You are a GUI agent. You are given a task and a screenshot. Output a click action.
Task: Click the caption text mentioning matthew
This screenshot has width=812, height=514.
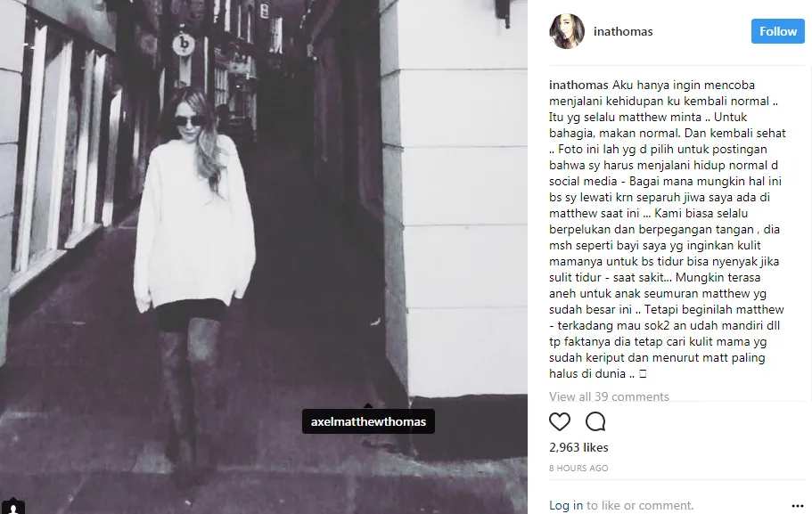click(667, 229)
